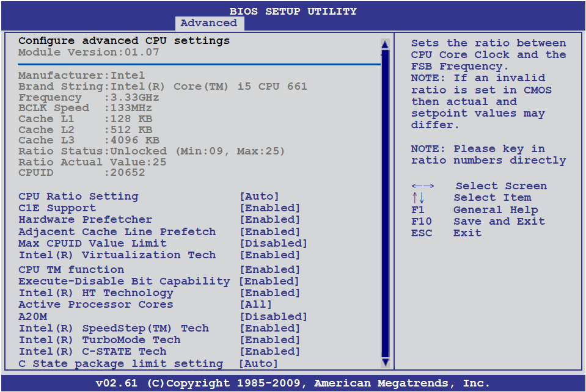
Task: Click the Manufacturer:Intel line
Action: [x=81, y=76]
